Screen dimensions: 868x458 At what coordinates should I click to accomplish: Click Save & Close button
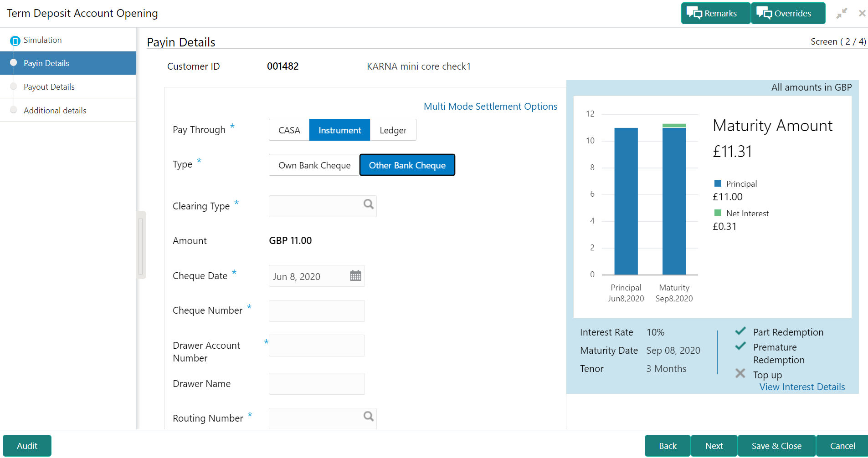(776, 446)
